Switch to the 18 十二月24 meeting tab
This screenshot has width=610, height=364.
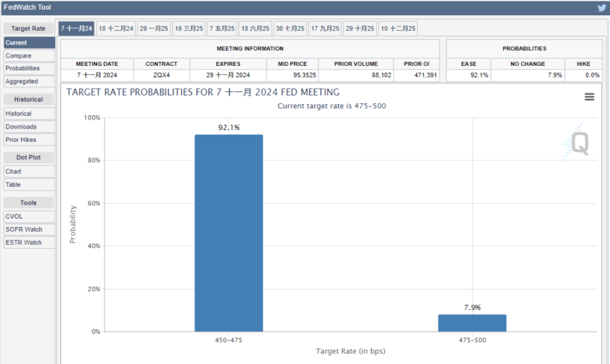click(116, 28)
